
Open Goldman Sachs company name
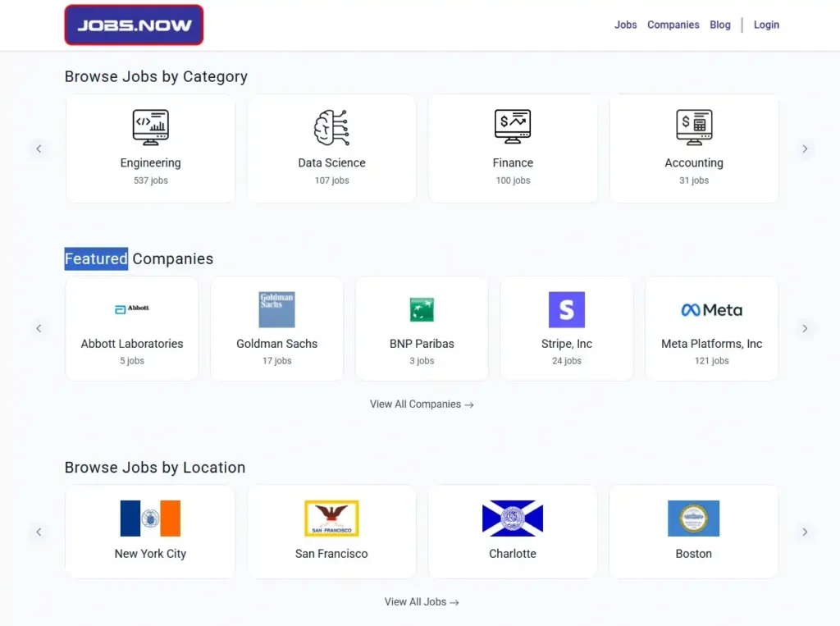click(277, 344)
